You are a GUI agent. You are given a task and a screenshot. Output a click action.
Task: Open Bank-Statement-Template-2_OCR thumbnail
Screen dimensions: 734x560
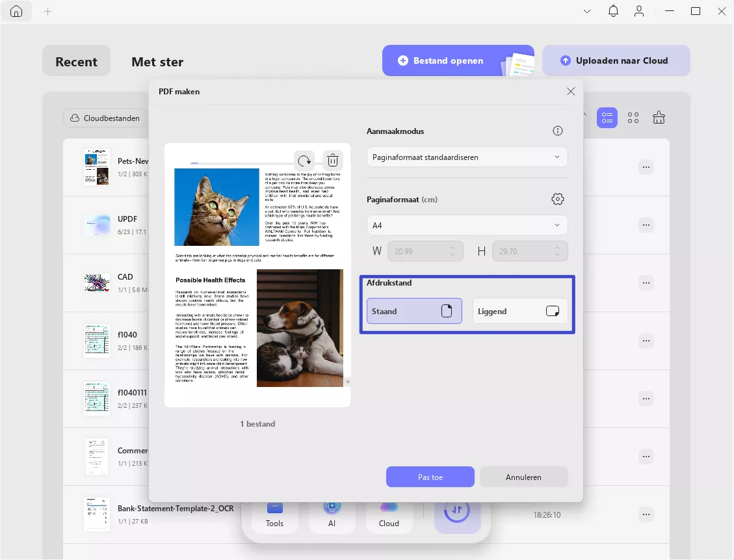[97, 514]
